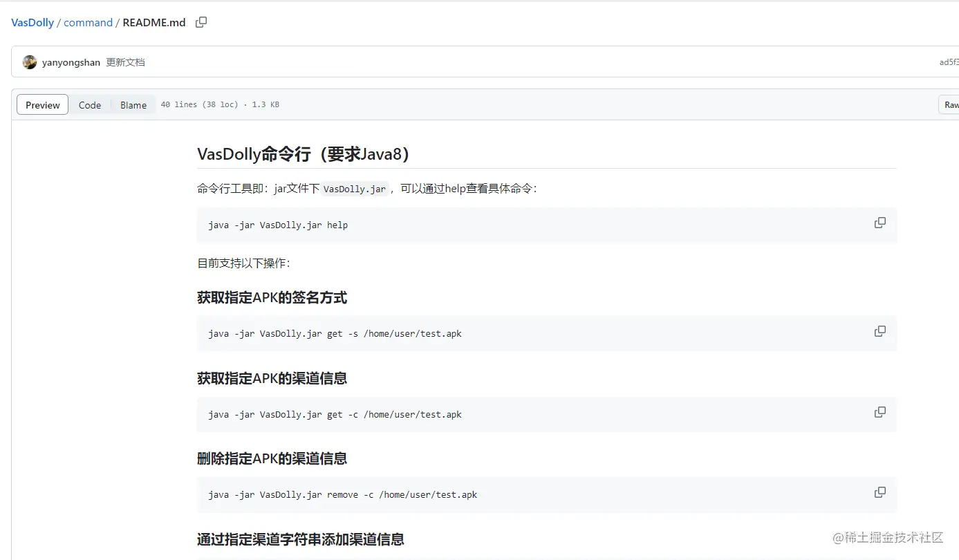Viewport: 959px width, 560px height.
Task: Click the '目前支持以下操作：' paragraph
Action: 244,263
